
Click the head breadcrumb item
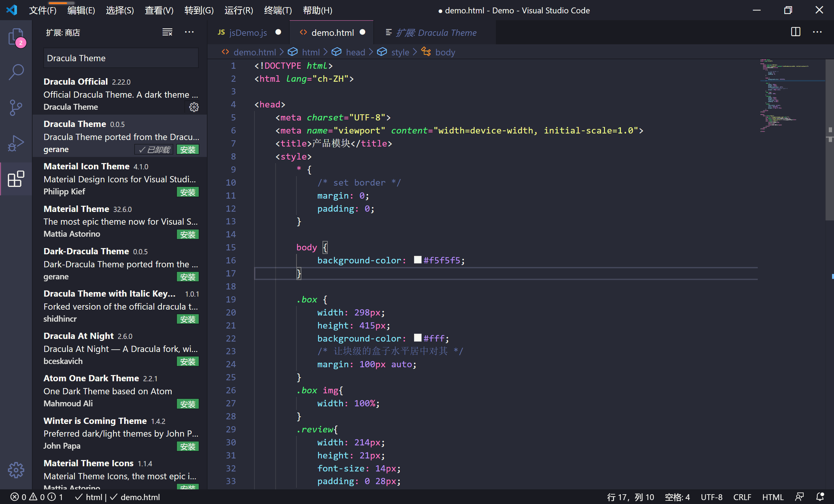click(x=355, y=52)
